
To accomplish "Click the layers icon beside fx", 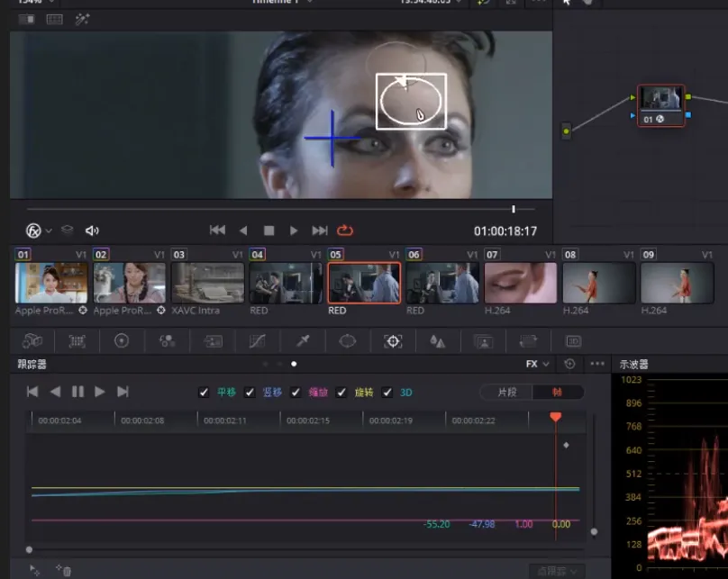I will [x=68, y=231].
